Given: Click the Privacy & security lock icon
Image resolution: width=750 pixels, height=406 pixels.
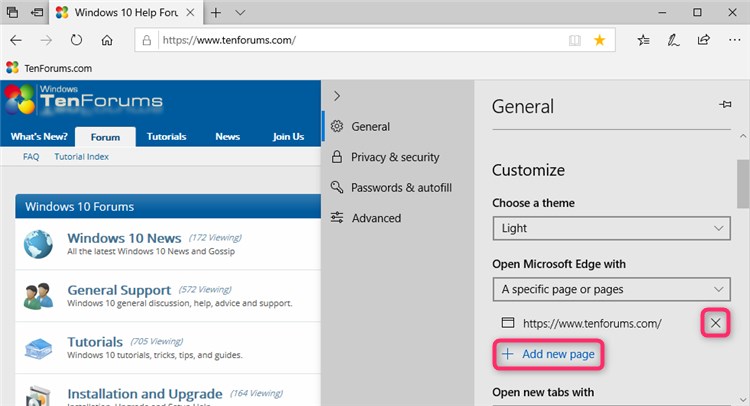Looking at the screenshot, I should [x=337, y=157].
